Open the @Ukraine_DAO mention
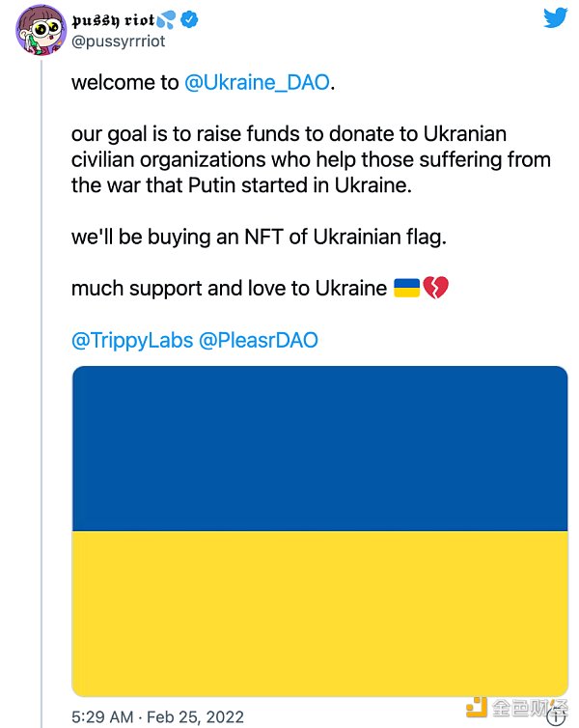This screenshot has width=579, height=728. 257,83
